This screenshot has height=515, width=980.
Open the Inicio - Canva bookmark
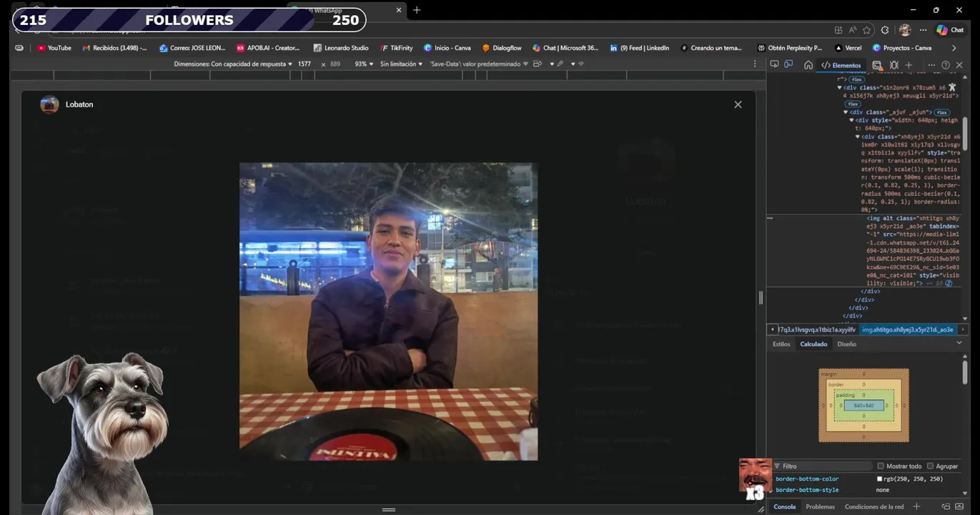click(447, 48)
